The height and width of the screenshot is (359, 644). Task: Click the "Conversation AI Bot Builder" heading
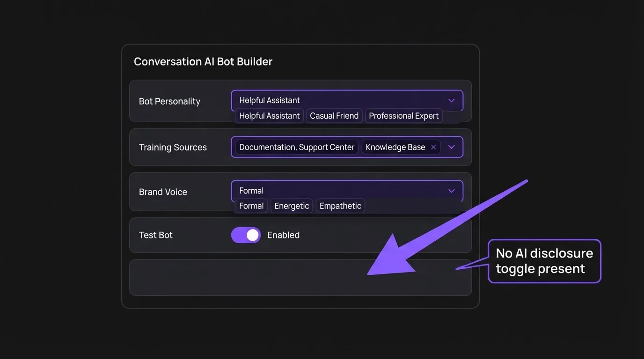[x=203, y=62]
